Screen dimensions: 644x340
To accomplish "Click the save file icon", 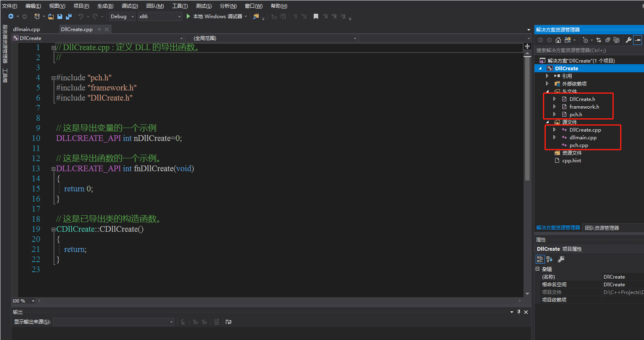I will pos(60,17).
